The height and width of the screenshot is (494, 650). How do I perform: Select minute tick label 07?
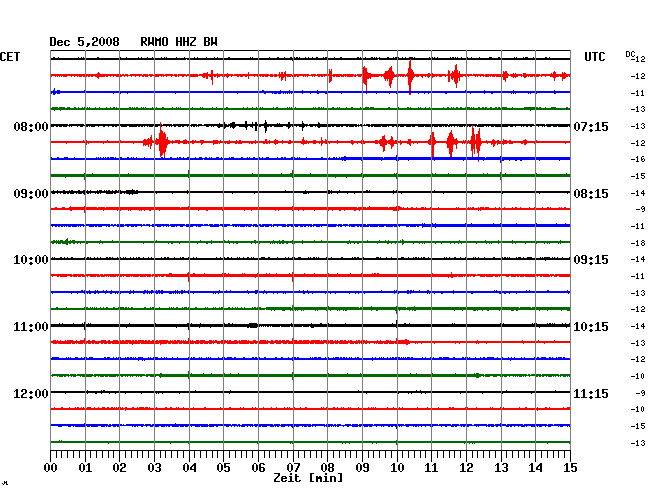(293, 468)
